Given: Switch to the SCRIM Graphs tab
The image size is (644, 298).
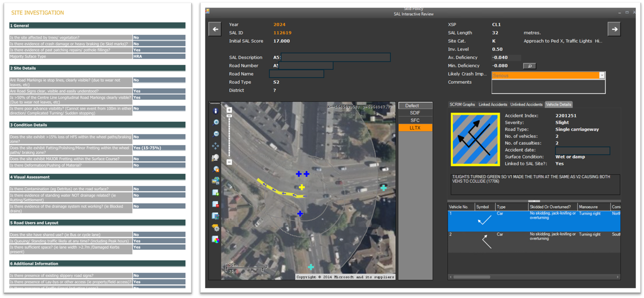Looking at the screenshot, I should pyautogui.click(x=463, y=105).
